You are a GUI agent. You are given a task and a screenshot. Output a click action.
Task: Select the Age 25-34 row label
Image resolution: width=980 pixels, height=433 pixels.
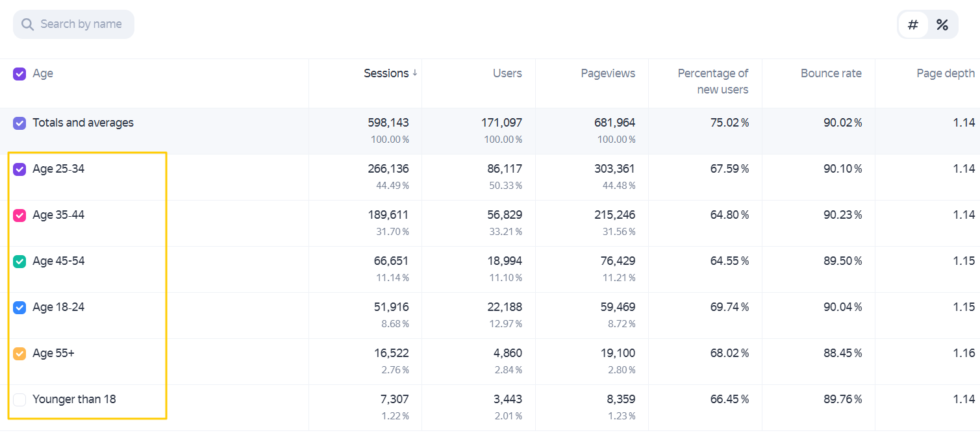coord(58,169)
